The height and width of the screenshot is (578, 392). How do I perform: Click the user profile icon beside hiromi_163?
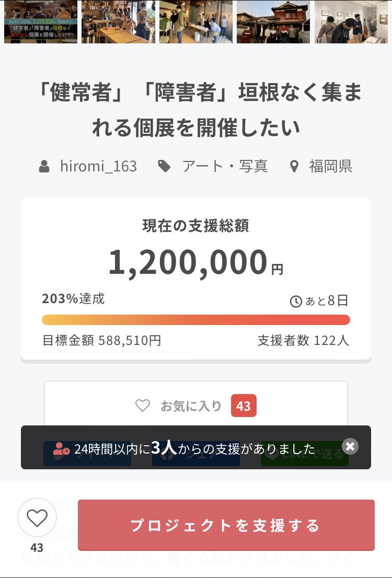44,167
